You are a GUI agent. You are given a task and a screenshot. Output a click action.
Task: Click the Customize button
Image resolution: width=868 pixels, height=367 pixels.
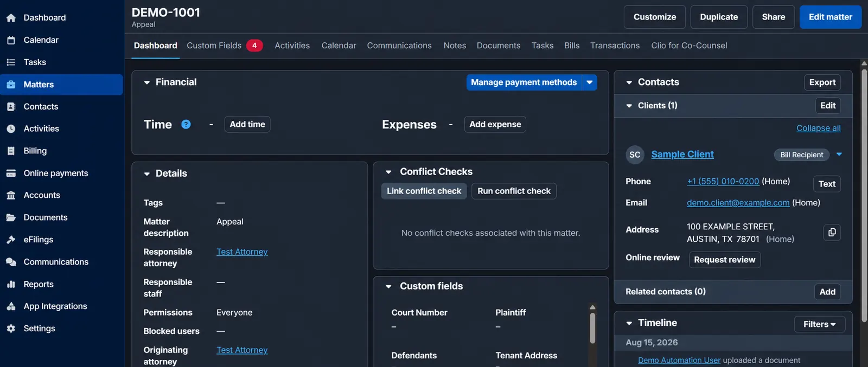[x=655, y=17]
